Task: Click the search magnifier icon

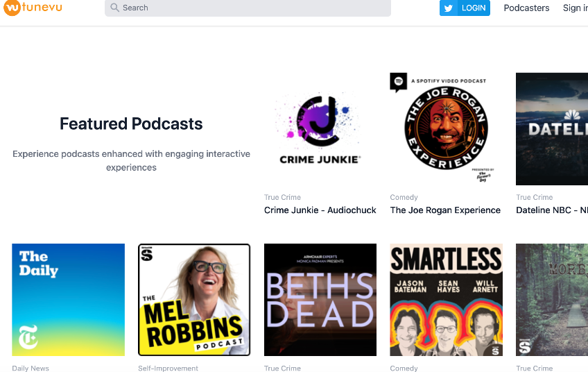Action: [115, 8]
